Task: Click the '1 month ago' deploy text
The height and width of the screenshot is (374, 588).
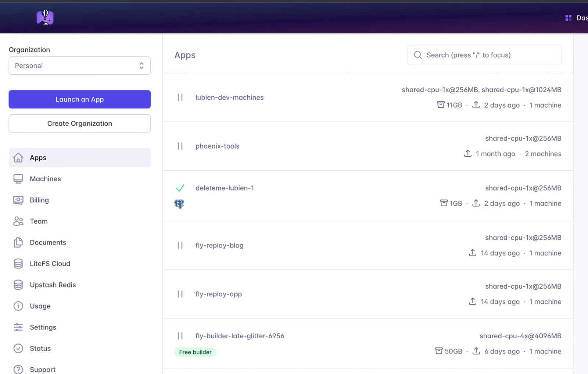Action: coord(495,154)
